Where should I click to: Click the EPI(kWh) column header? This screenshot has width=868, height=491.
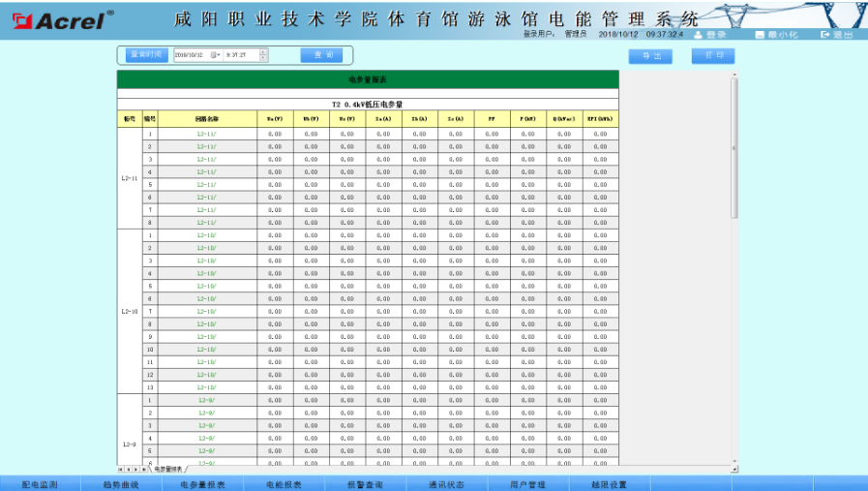(x=601, y=119)
